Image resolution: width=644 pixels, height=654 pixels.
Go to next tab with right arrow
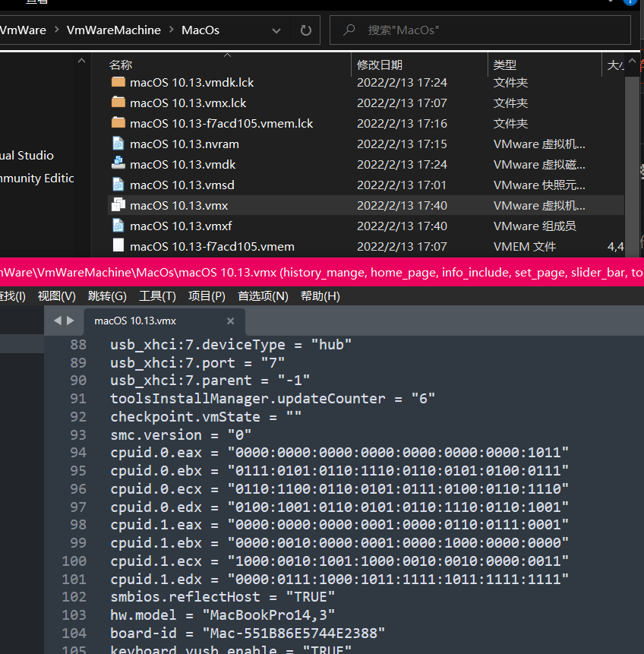tap(71, 321)
